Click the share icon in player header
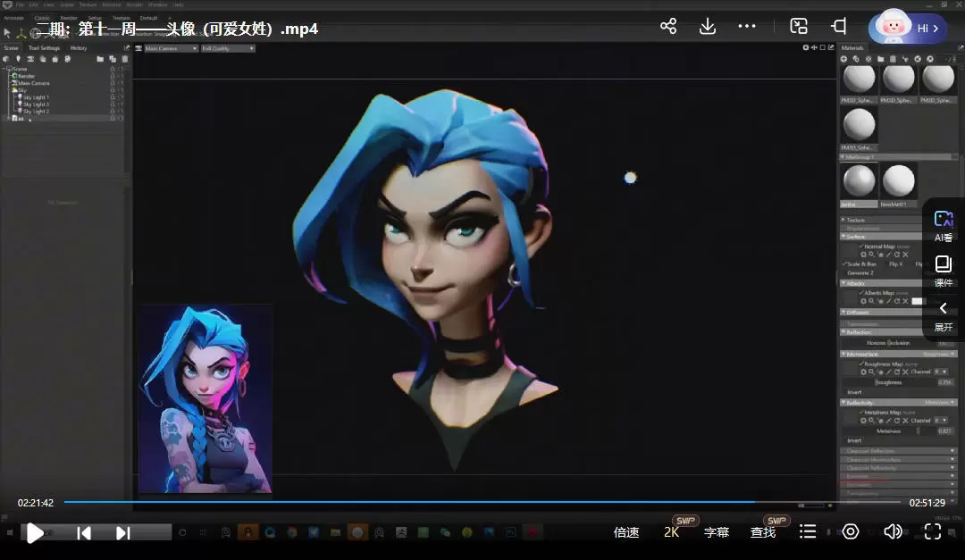Viewport: 965px width, 560px height. click(668, 26)
